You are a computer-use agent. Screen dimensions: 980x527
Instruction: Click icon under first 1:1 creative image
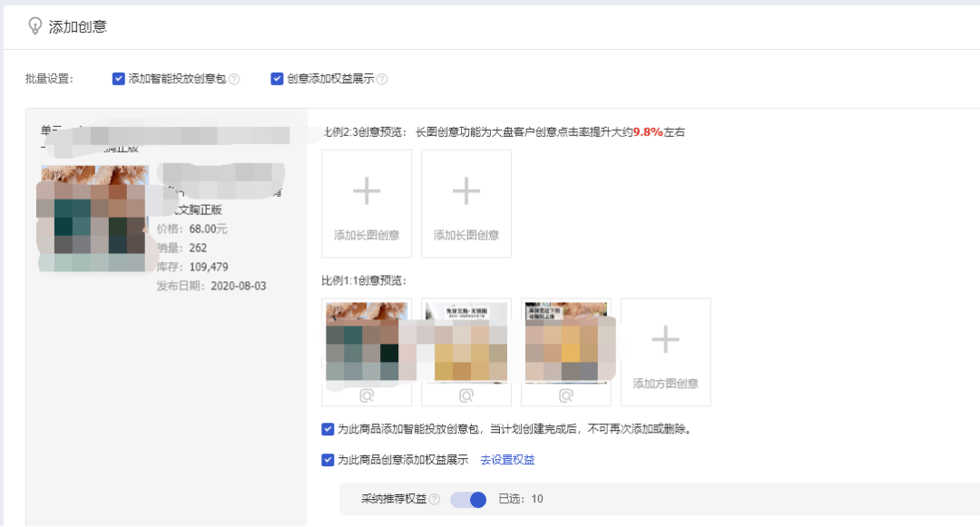coord(367,395)
